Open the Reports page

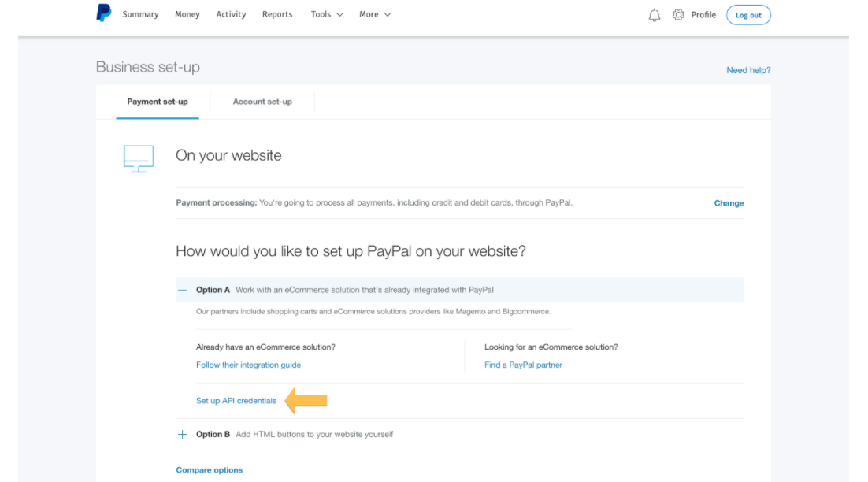277,14
